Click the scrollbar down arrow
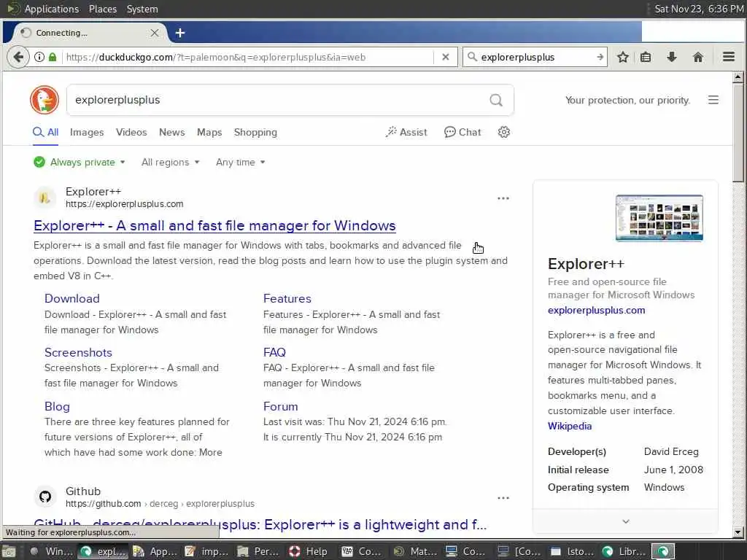 738,532
